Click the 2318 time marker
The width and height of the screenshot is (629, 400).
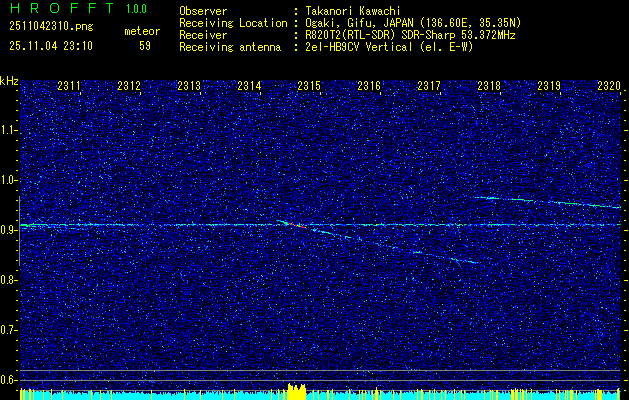pyautogui.click(x=489, y=87)
